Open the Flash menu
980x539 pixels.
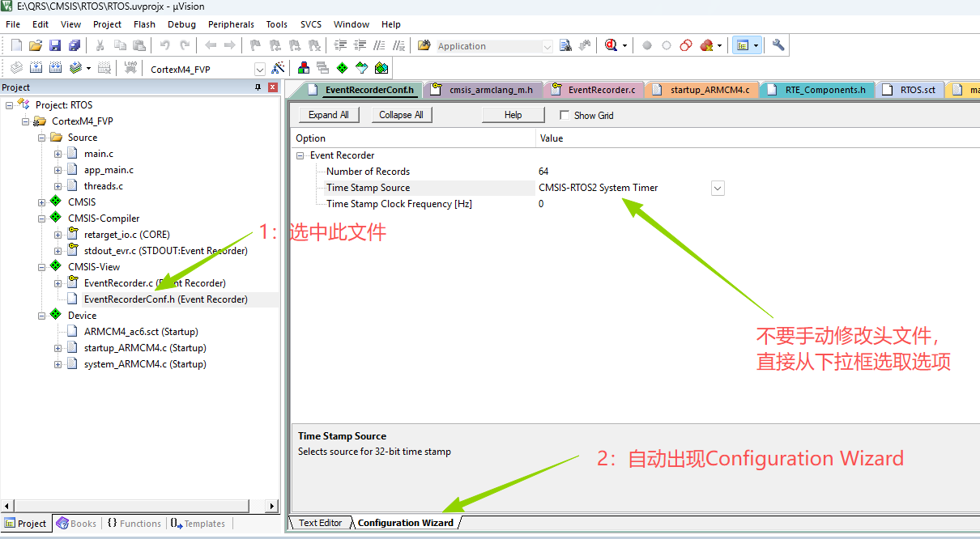click(144, 24)
